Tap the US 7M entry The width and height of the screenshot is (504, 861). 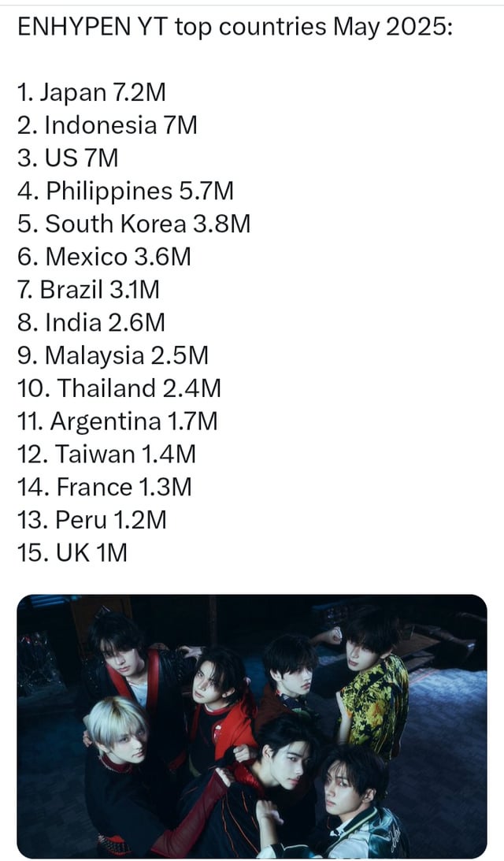pos(68,158)
